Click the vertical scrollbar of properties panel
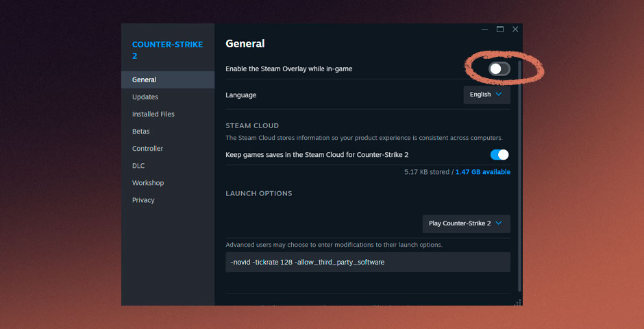The width and height of the screenshot is (644, 329). coord(519,171)
